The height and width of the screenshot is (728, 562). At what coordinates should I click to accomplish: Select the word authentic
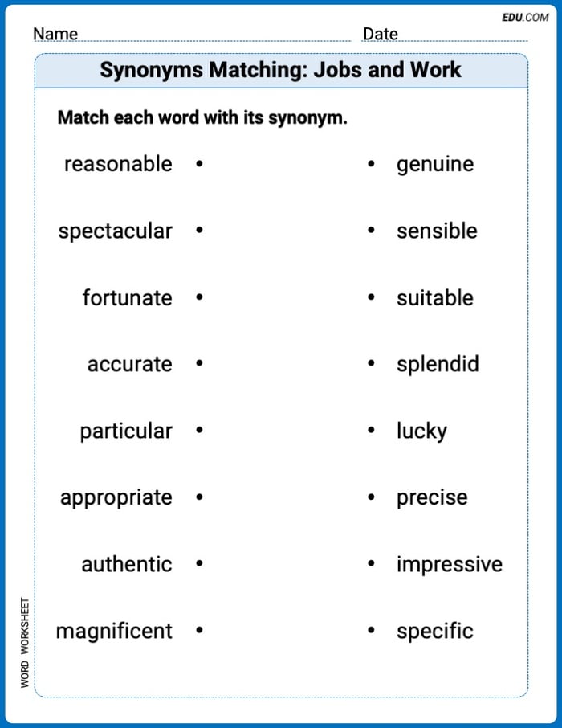point(126,564)
